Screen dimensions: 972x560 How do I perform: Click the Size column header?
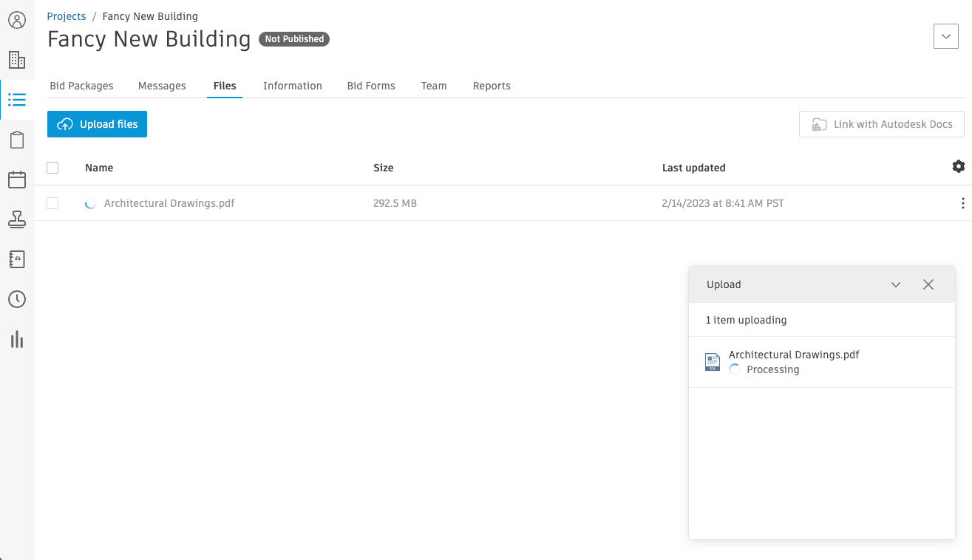point(384,168)
